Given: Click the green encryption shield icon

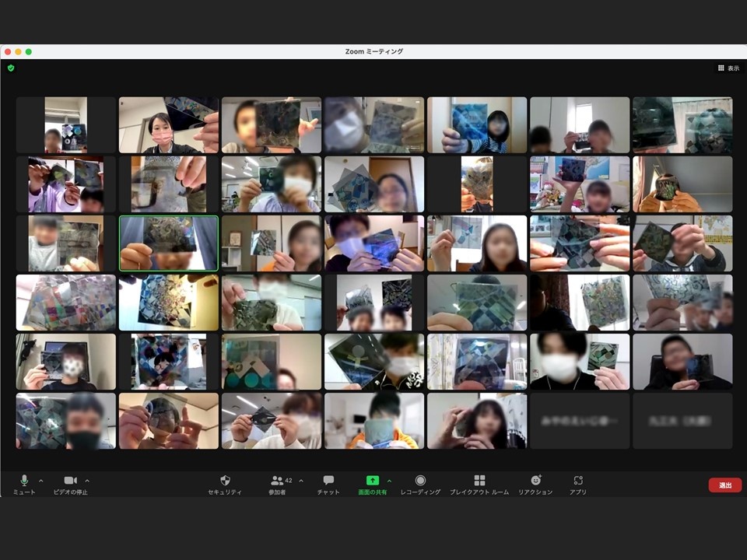Looking at the screenshot, I should point(11,68).
